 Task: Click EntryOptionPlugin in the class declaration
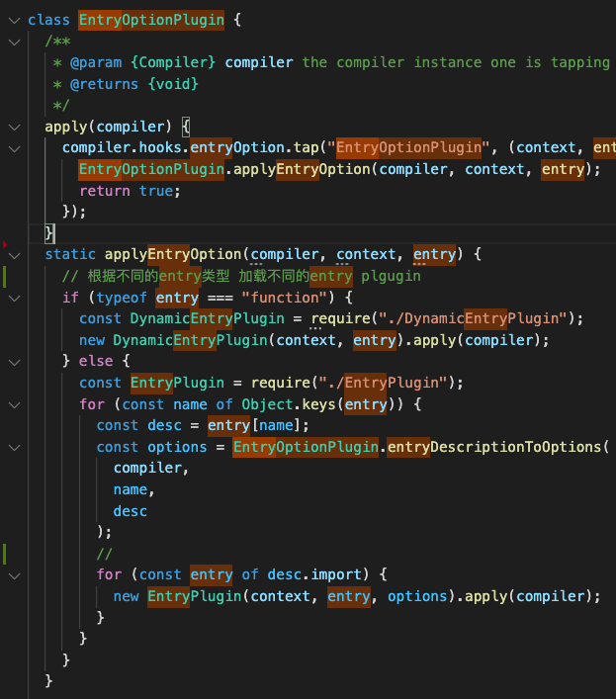151,20
